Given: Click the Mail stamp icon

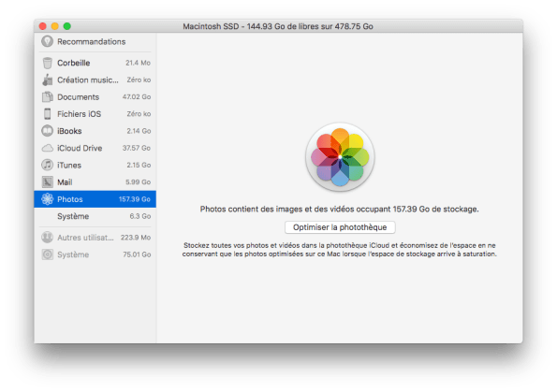Looking at the screenshot, I should tap(47, 182).
